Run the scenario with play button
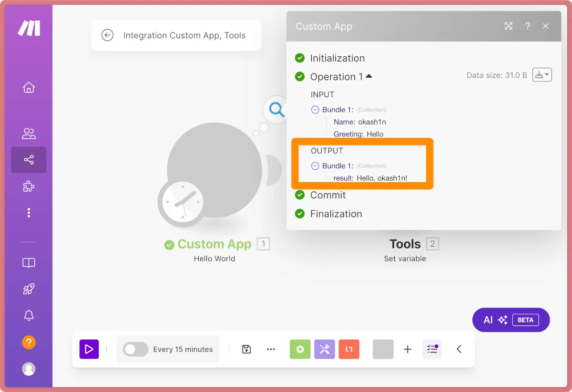The height and width of the screenshot is (392, 572). [89, 349]
